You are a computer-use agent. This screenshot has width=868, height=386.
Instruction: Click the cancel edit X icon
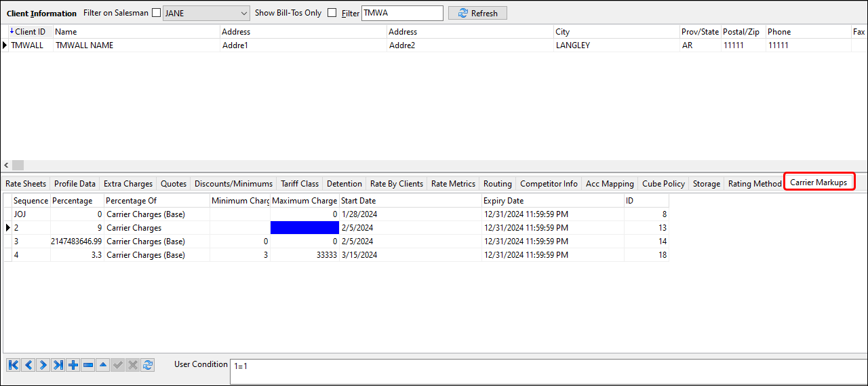pyautogui.click(x=133, y=365)
